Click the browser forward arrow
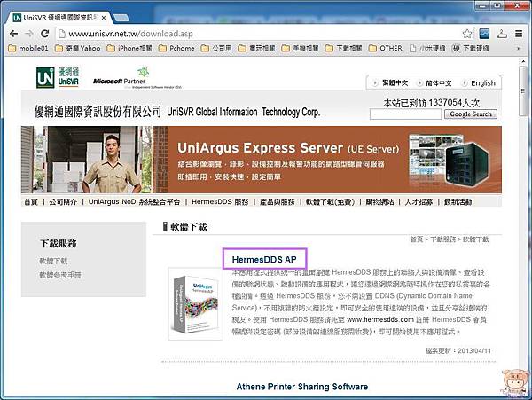532x400 pixels. point(29,34)
